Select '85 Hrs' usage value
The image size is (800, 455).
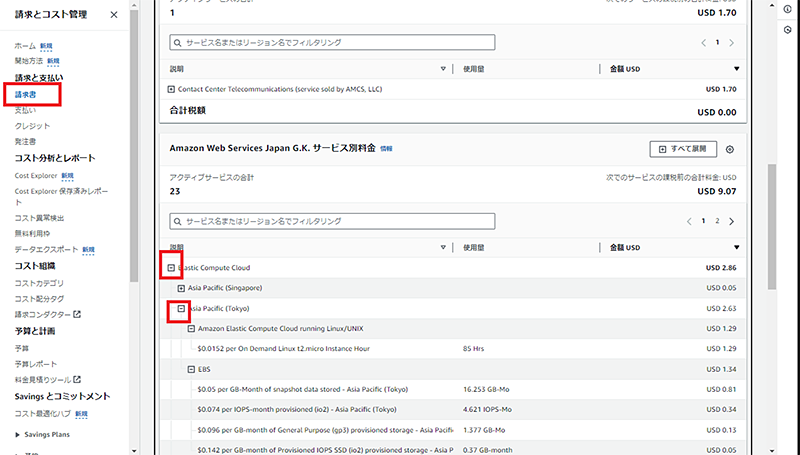pos(473,349)
